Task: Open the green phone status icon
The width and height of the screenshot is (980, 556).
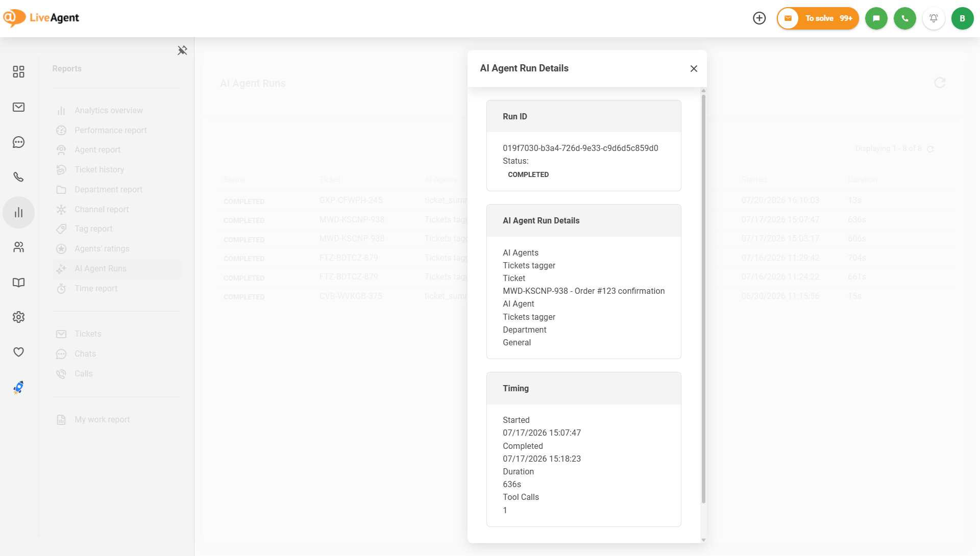Action: point(905,18)
